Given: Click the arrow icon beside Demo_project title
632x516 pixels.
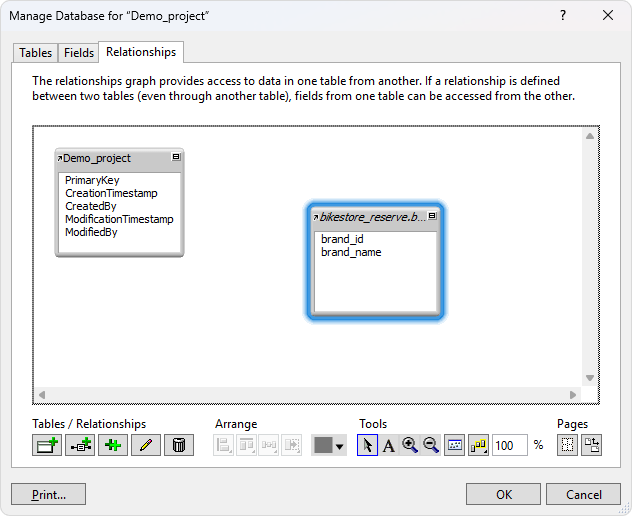Looking at the screenshot, I should (x=60, y=158).
